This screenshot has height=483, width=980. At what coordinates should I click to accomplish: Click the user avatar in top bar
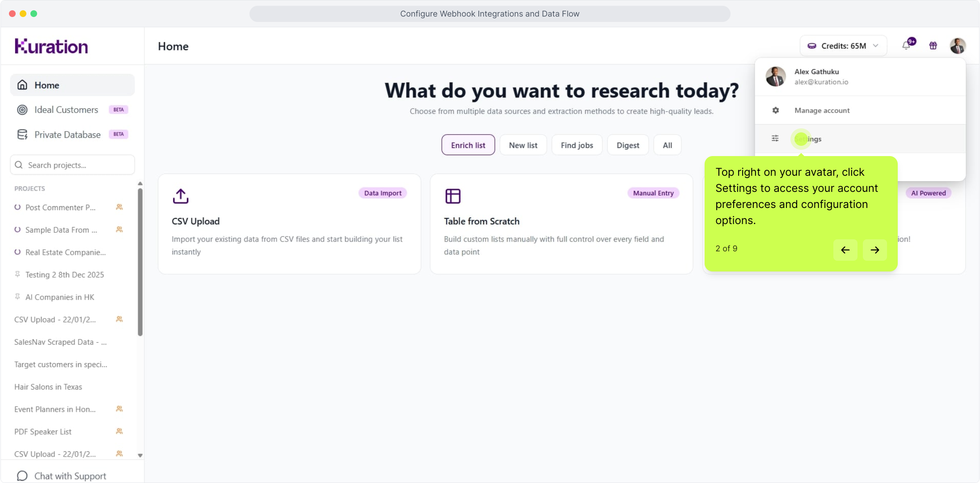click(958, 46)
